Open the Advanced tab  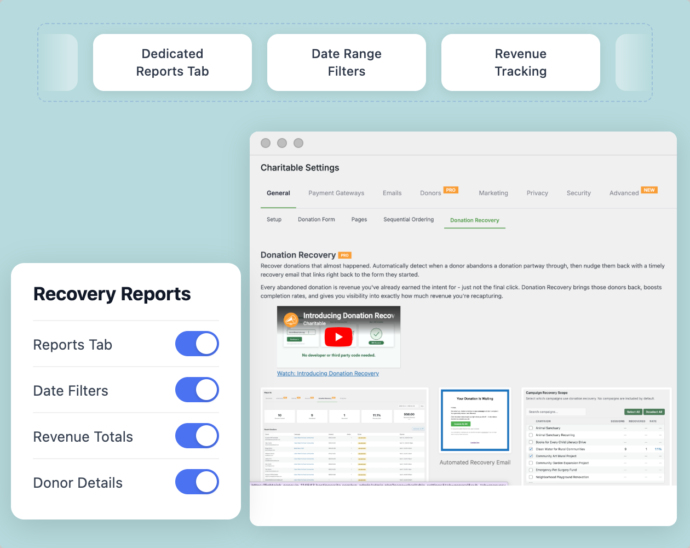[x=624, y=193]
